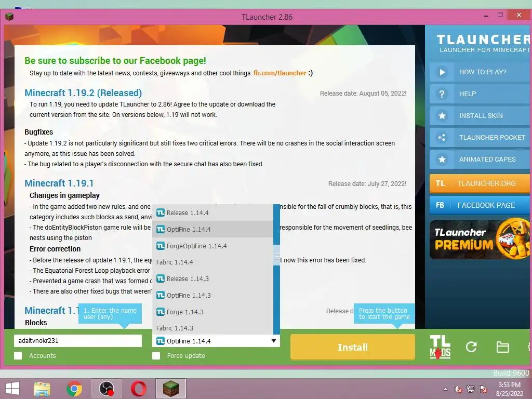Follow the fb.com/tlauncher link
The width and height of the screenshot is (532, 399).
(x=280, y=73)
